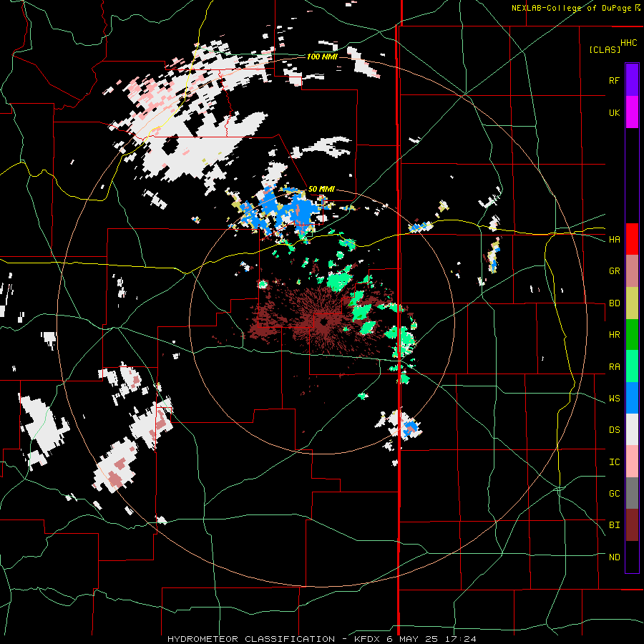Click the HA legend label
Viewport: 644px width, 644px height.
click(x=614, y=240)
